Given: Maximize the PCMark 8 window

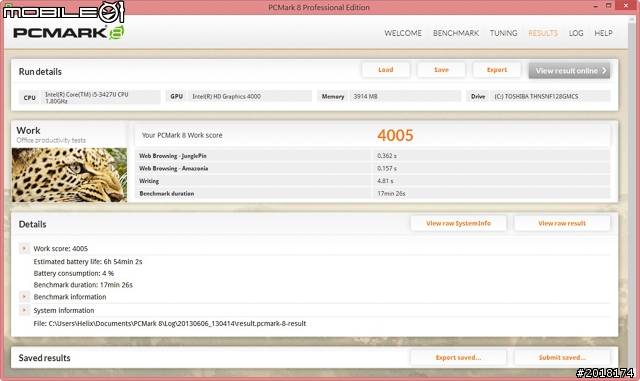Looking at the screenshot, I should pyautogui.click(x=608, y=6).
